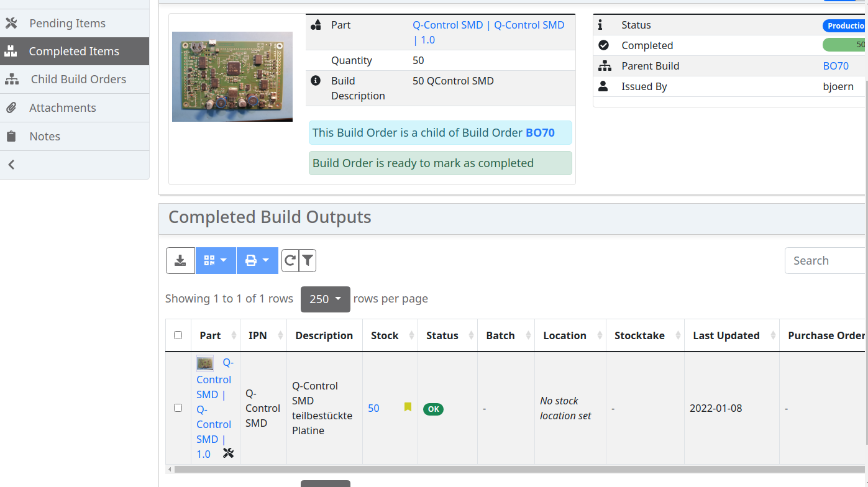Sort table by Status column
This screenshot has width=868, height=487.
(447, 335)
